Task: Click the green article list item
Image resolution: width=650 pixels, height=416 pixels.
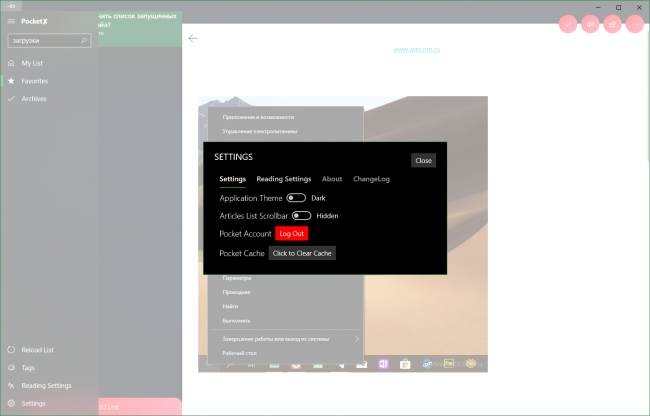Action: (x=140, y=29)
